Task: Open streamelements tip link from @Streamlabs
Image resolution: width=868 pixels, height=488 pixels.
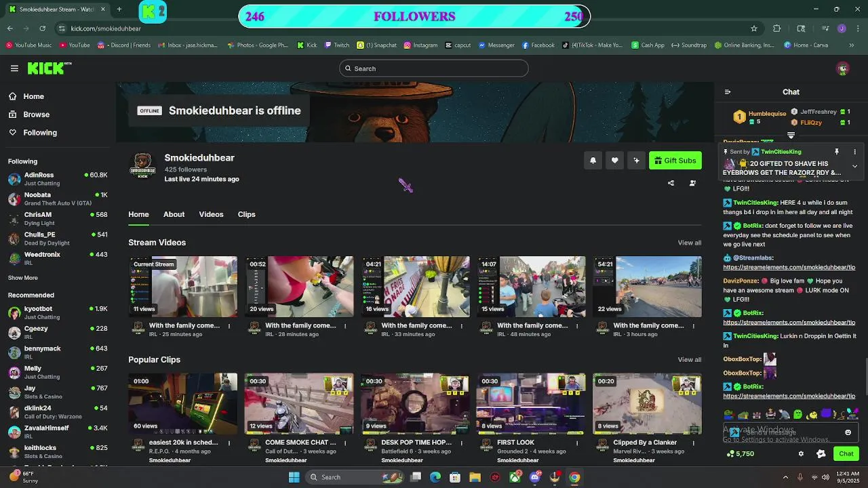Action: (x=789, y=267)
